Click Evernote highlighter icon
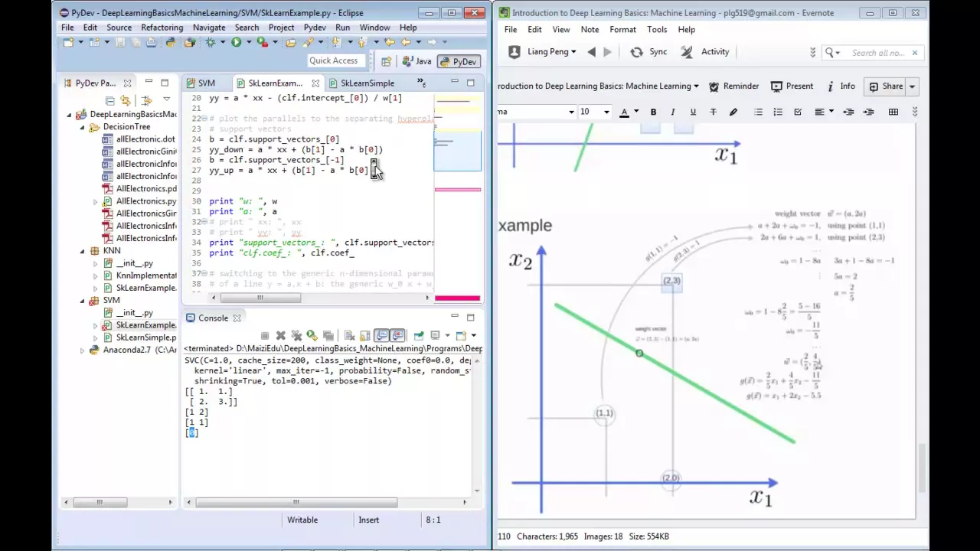This screenshot has width=980, height=551. click(733, 112)
